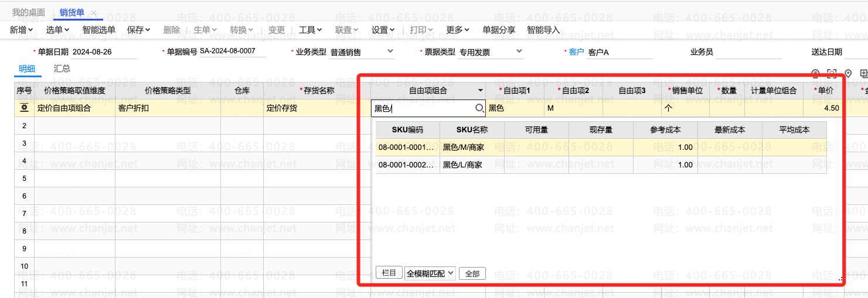The image size is (868, 298).
Task: Click the 栏目 button in the popup
Action: 389,273
